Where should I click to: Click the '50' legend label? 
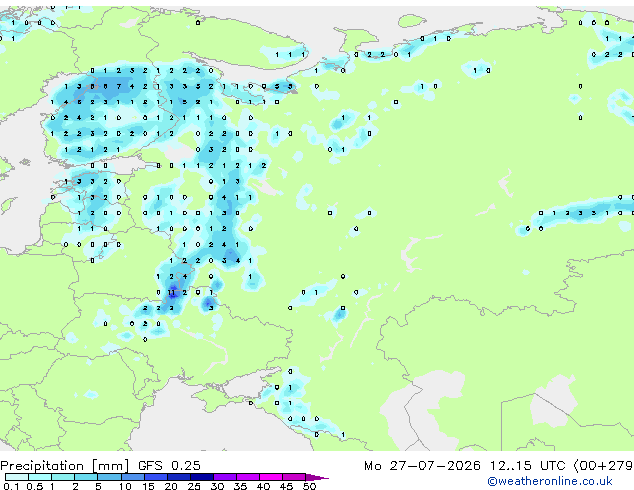[309, 486]
